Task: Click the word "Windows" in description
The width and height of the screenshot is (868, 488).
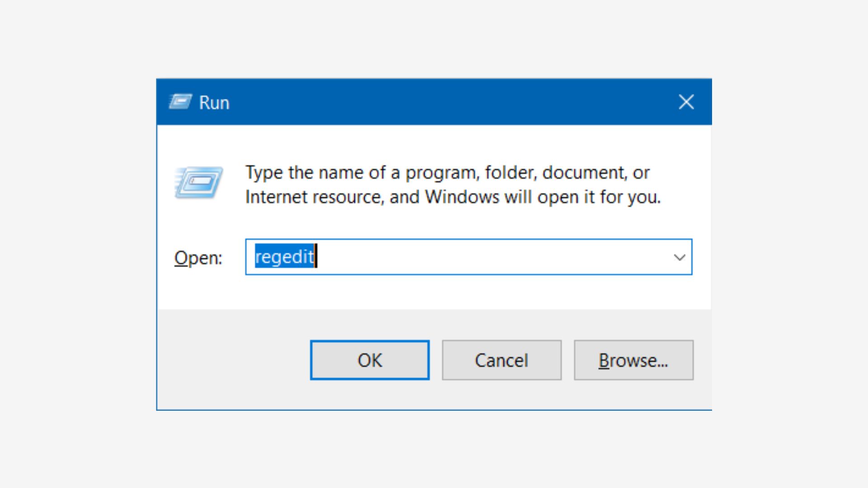Action: [x=462, y=197]
